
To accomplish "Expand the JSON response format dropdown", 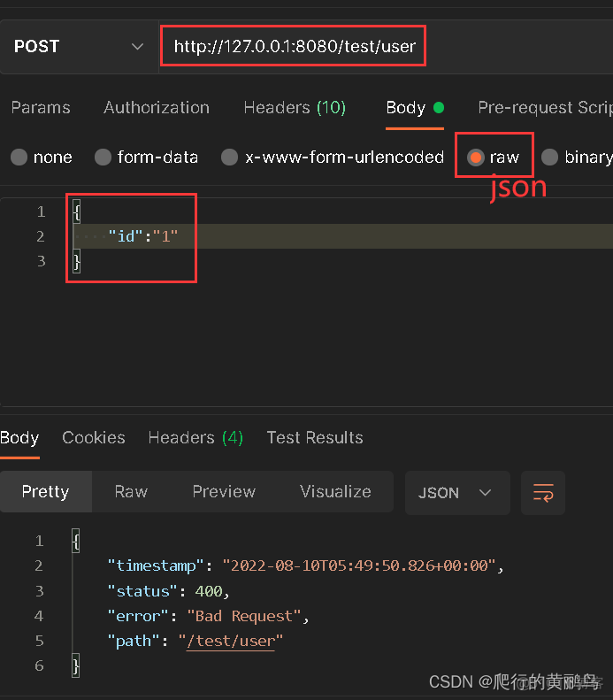I will coord(456,493).
